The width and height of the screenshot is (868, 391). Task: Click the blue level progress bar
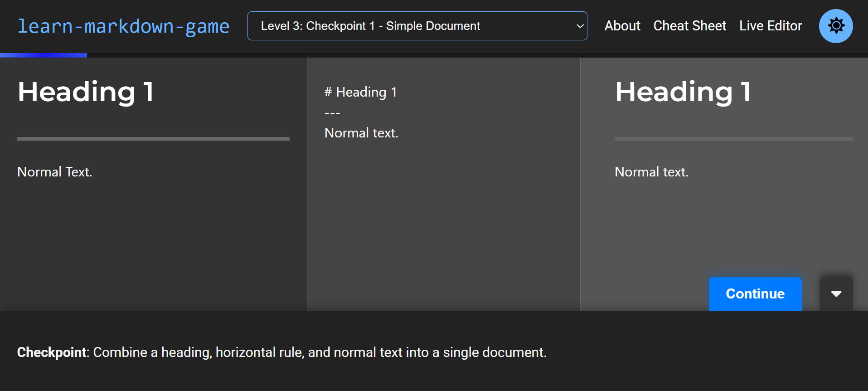44,55
